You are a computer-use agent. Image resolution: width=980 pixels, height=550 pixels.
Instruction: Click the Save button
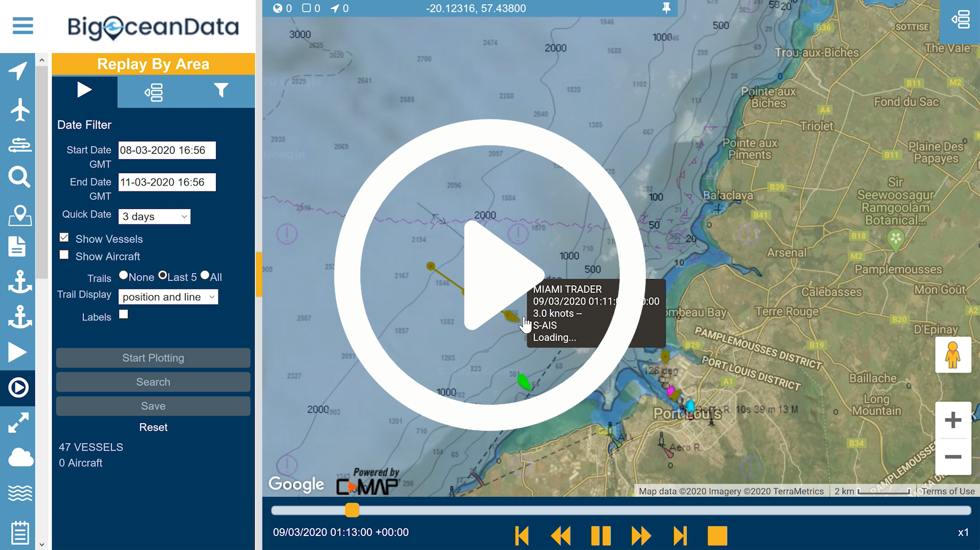[x=153, y=406]
